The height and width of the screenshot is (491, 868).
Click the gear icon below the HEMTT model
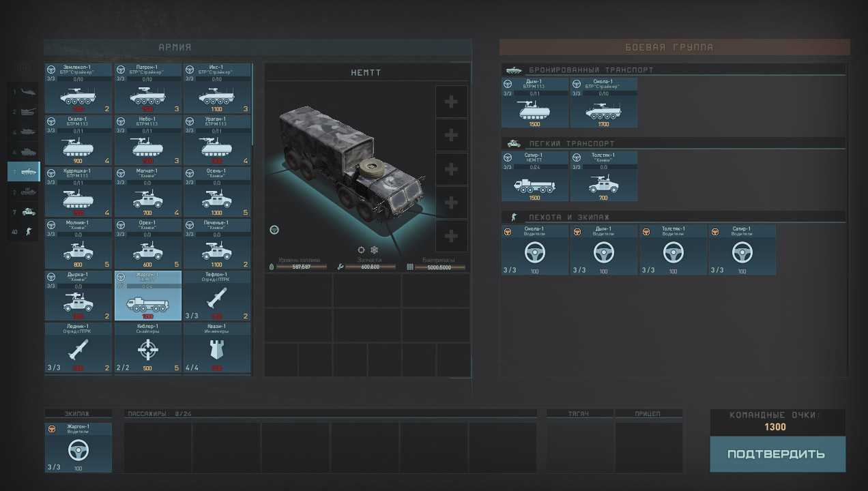pos(374,250)
